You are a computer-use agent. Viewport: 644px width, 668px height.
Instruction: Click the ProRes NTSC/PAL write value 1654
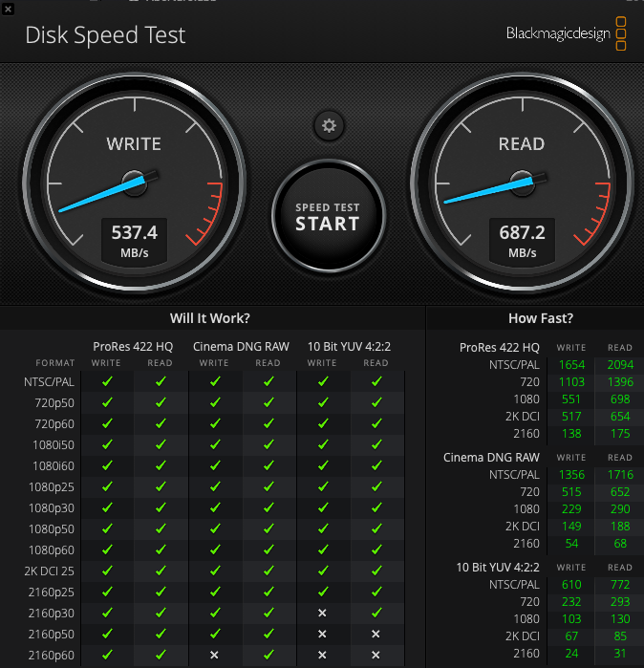(571, 365)
